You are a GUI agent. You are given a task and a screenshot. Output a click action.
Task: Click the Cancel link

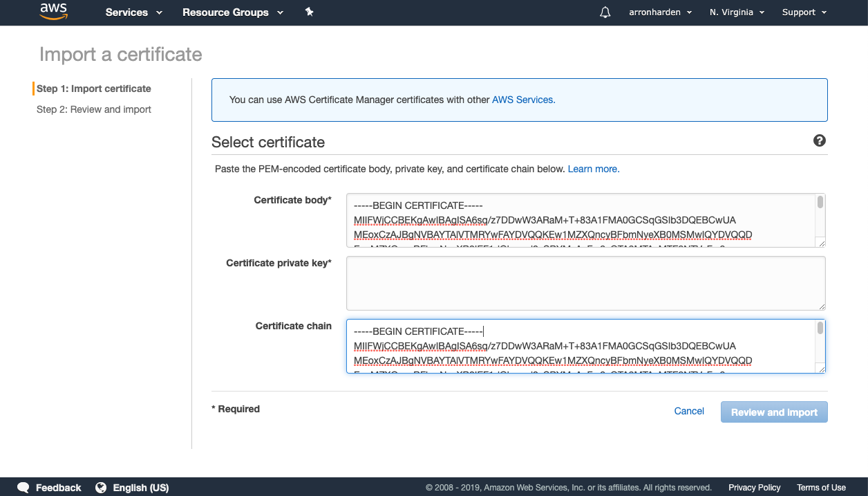(x=689, y=411)
